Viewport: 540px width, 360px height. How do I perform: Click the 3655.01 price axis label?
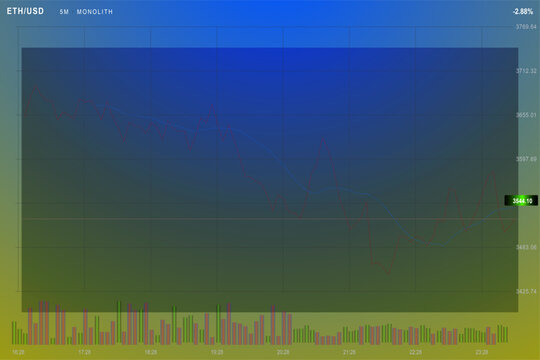[x=526, y=115]
